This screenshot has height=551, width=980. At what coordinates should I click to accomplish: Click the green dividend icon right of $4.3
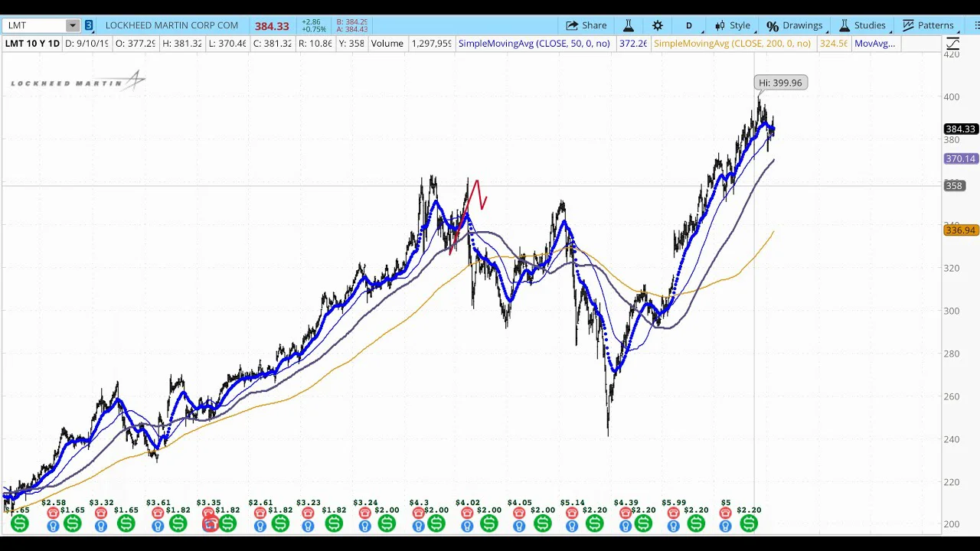pos(436,523)
